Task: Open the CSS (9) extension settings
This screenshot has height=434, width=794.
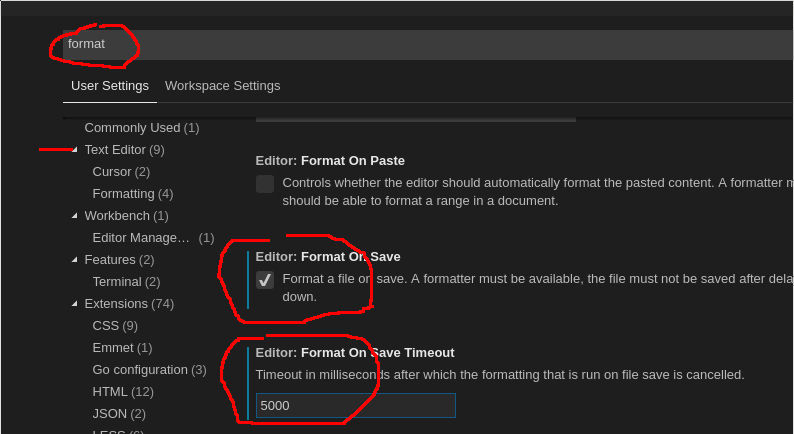Action: [115, 326]
